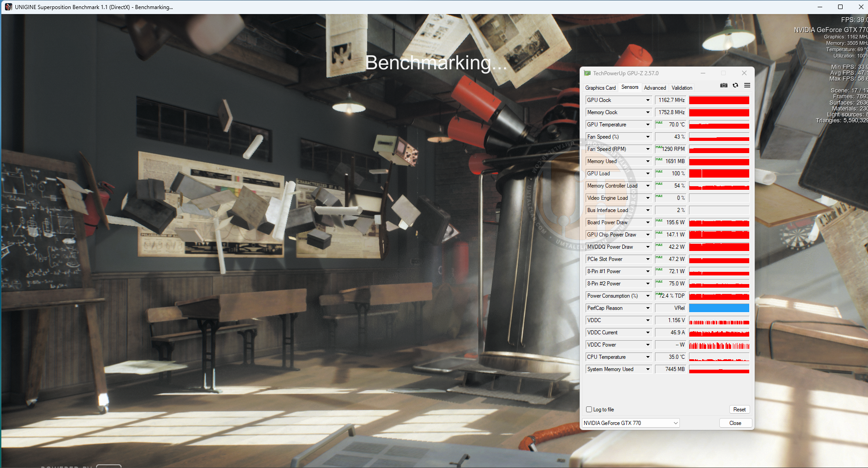This screenshot has width=868, height=468.
Task: Select the Sensors tab
Action: click(x=630, y=87)
